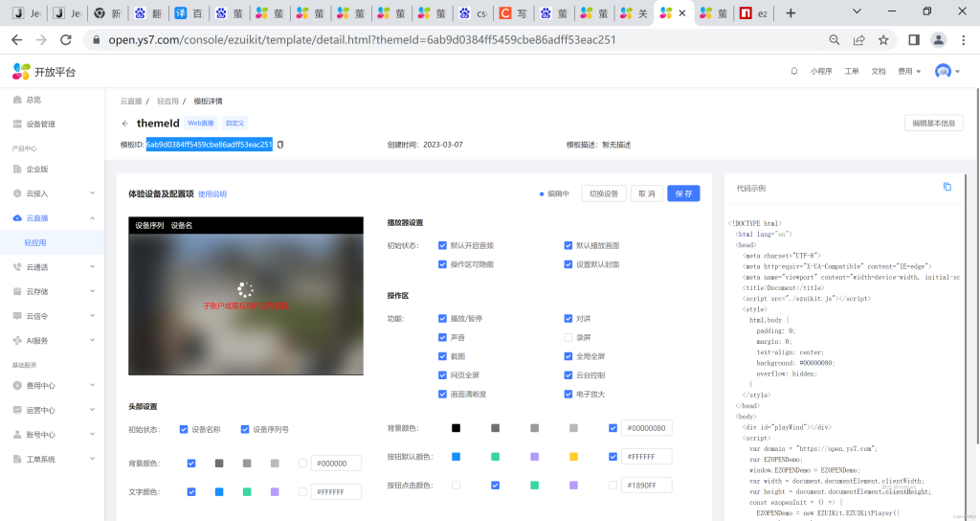Open the 使用说明 link
The image size is (980, 521).
pos(212,194)
